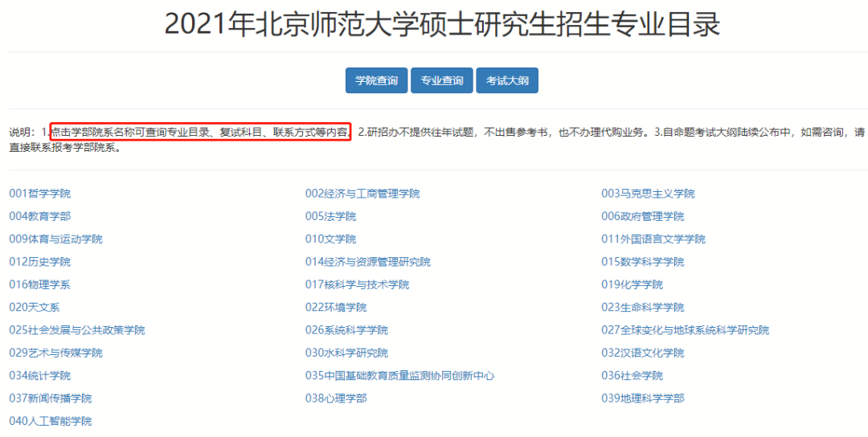Open the 001哲学学院 link
Screen dimensions: 868x437
(x=40, y=194)
